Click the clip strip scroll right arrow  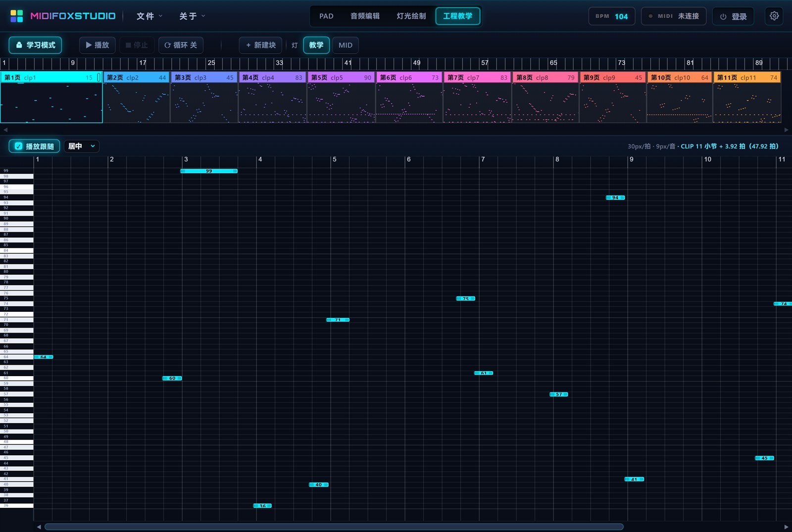coord(787,130)
